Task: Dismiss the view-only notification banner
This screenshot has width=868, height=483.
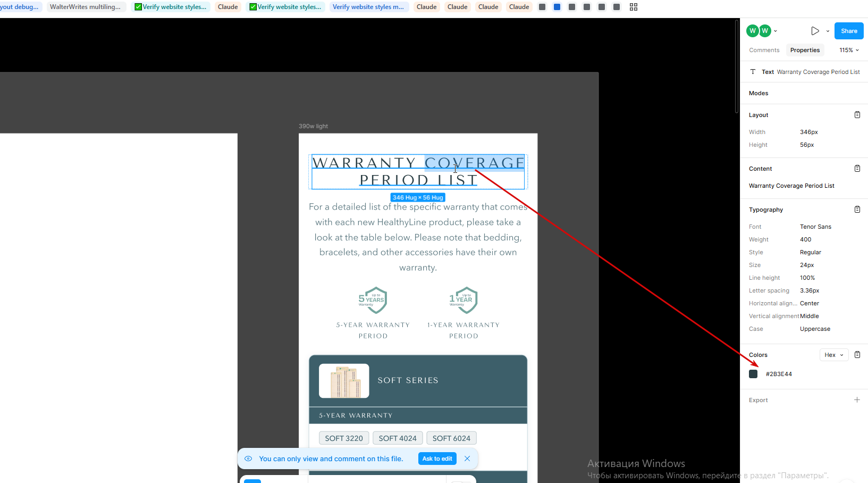Action: (x=467, y=459)
